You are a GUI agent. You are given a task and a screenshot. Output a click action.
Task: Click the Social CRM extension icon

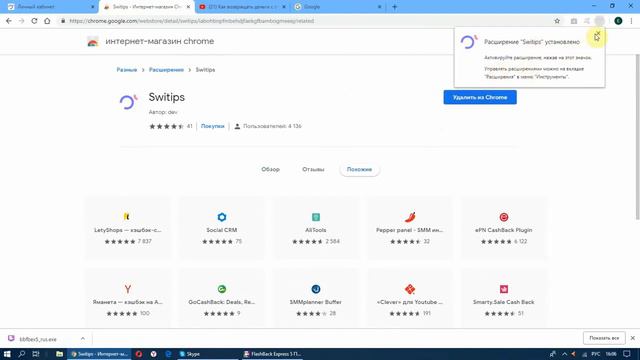pos(222,217)
